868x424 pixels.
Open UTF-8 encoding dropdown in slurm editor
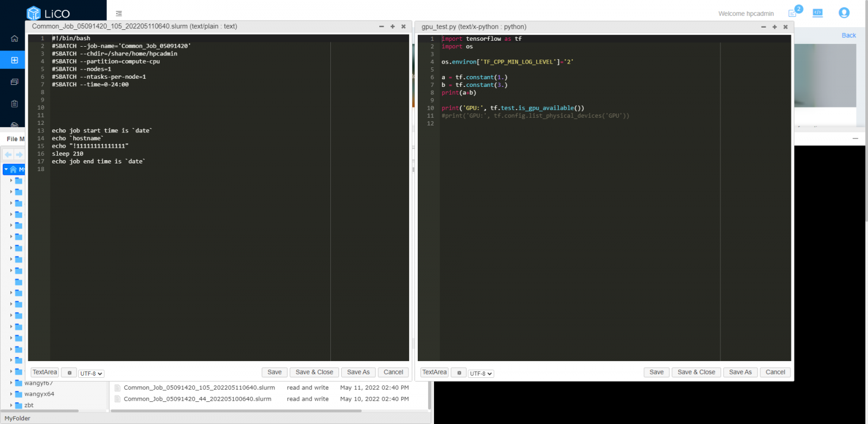pyautogui.click(x=91, y=374)
